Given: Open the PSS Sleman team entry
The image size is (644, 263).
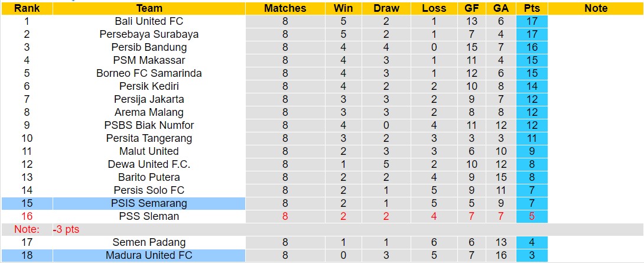Looking at the screenshot, I should [149, 216].
